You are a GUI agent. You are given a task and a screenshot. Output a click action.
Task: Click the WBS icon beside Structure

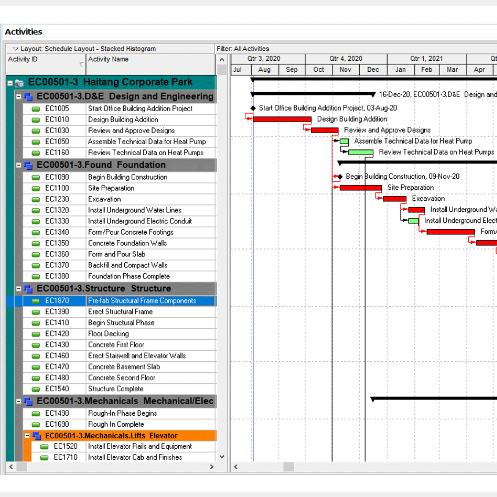28,289
